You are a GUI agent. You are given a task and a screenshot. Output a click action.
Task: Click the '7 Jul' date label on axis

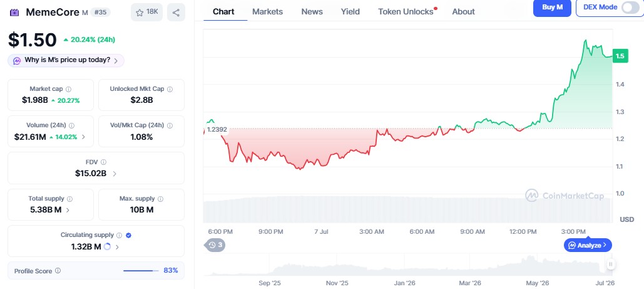pyautogui.click(x=321, y=232)
